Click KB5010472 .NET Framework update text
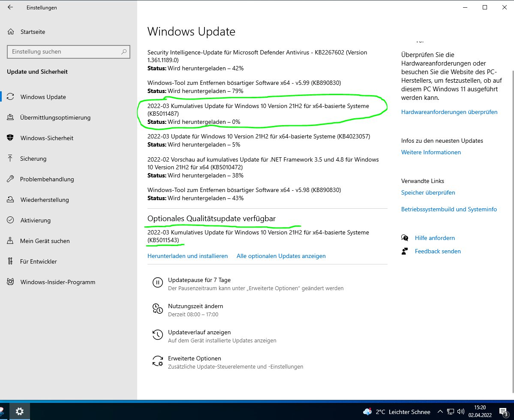This screenshot has width=514, height=420. point(263,163)
